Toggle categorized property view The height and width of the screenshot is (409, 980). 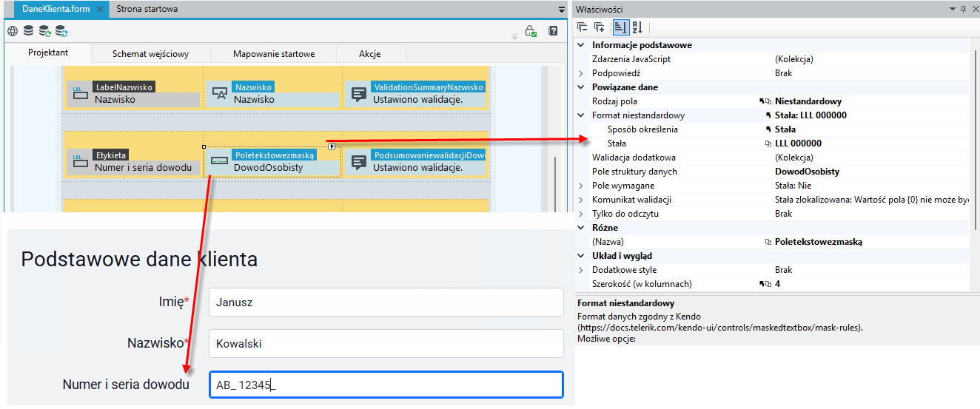(x=620, y=27)
